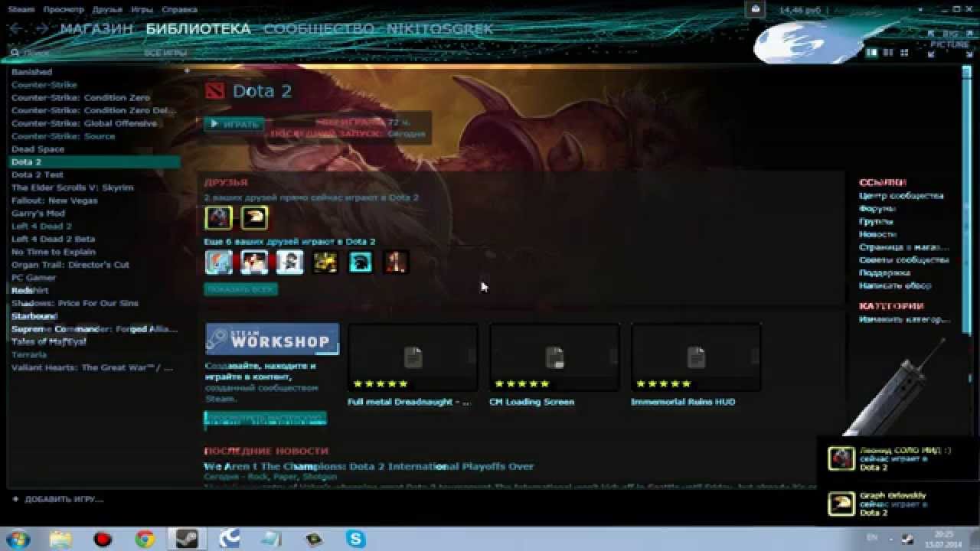This screenshot has width=980, height=551.
Task: Open Центр сообщества link
Action: (x=901, y=196)
